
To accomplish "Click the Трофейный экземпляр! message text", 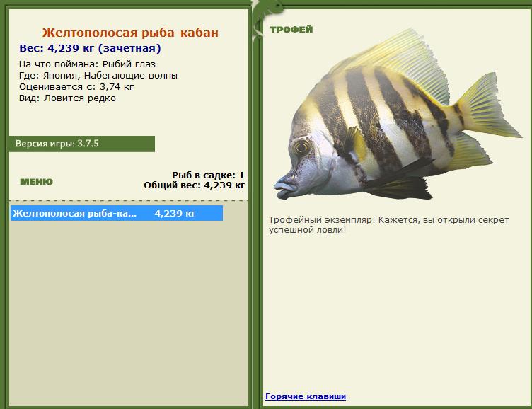I will 389,225.
